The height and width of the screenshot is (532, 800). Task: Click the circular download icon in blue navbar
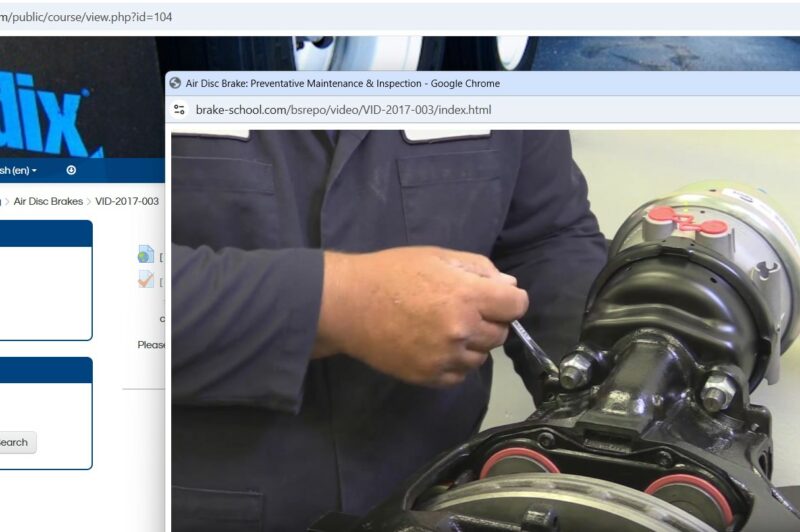click(71, 170)
